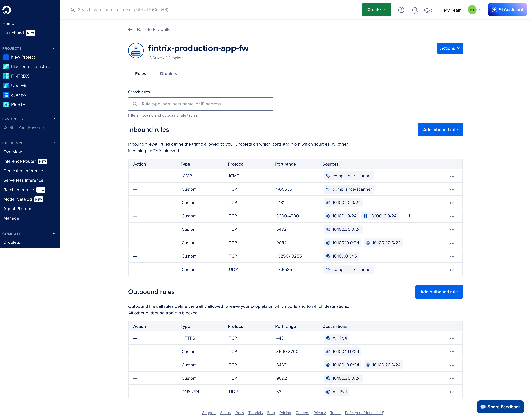
Task: Open Droplets under Compute
Action: [12, 242]
